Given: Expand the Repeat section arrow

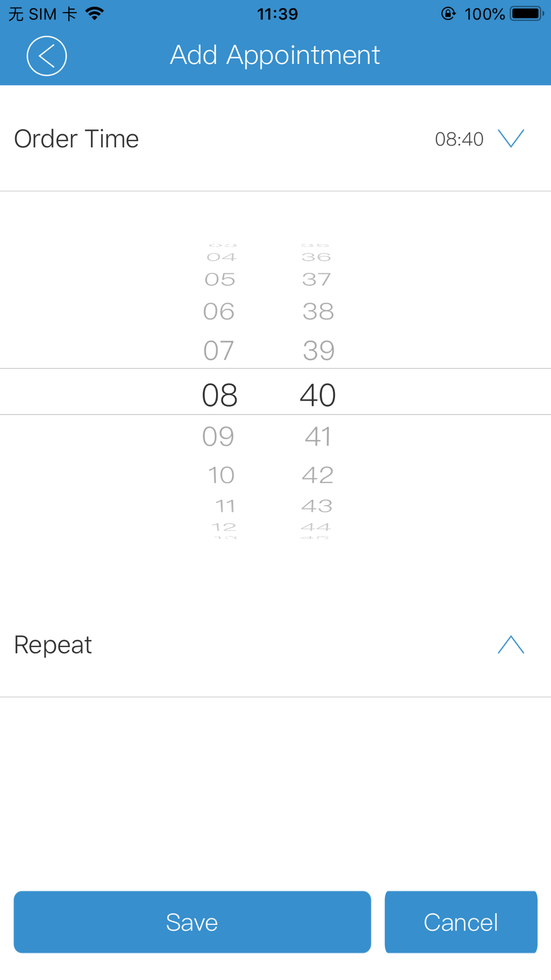Looking at the screenshot, I should 511,644.
